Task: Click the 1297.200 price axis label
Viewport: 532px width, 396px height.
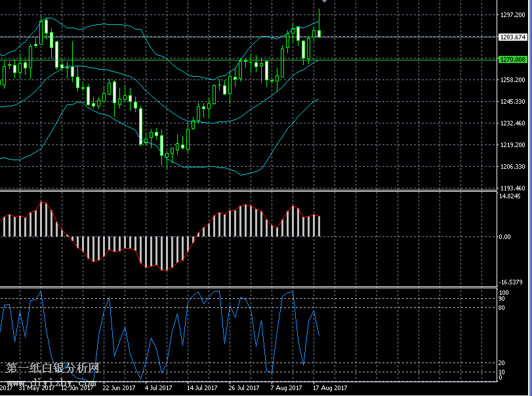Action: coord(513,15)
